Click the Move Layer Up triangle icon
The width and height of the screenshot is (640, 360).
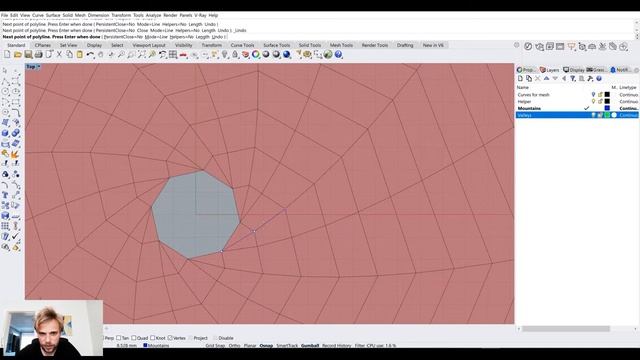547,78
